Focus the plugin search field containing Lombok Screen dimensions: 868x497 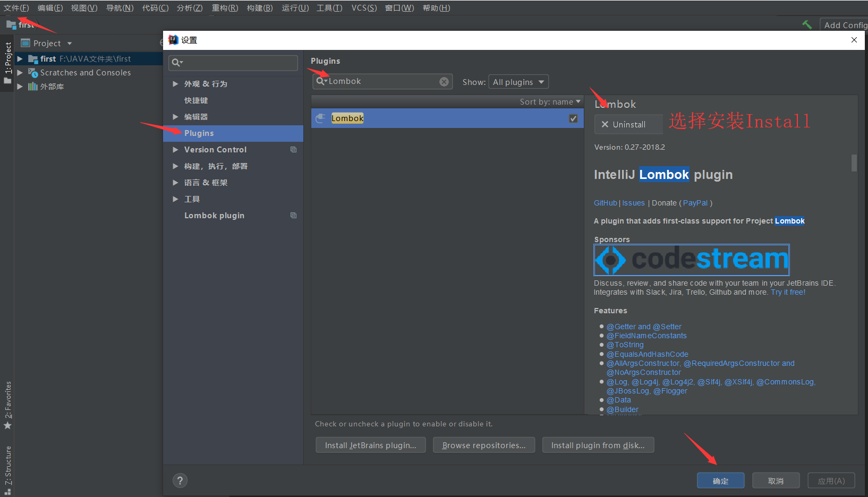pos(382,81)
